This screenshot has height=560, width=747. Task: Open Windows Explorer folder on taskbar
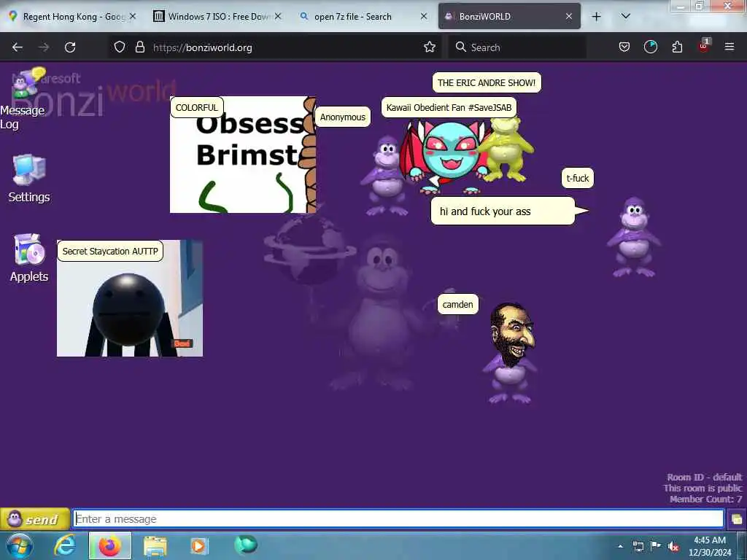point(155,546)
